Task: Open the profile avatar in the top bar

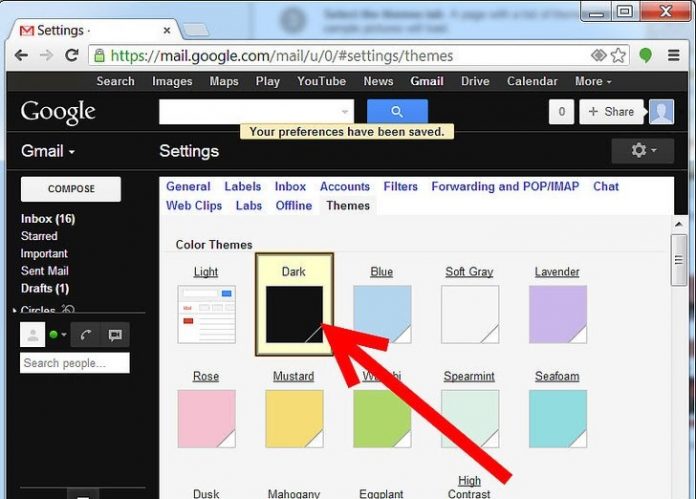Action: click(x=661, y=112)
